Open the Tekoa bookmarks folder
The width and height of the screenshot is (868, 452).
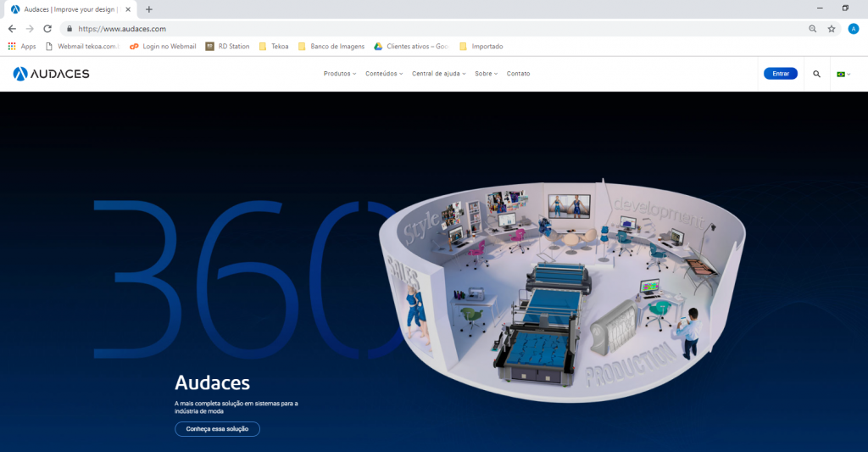274,47
